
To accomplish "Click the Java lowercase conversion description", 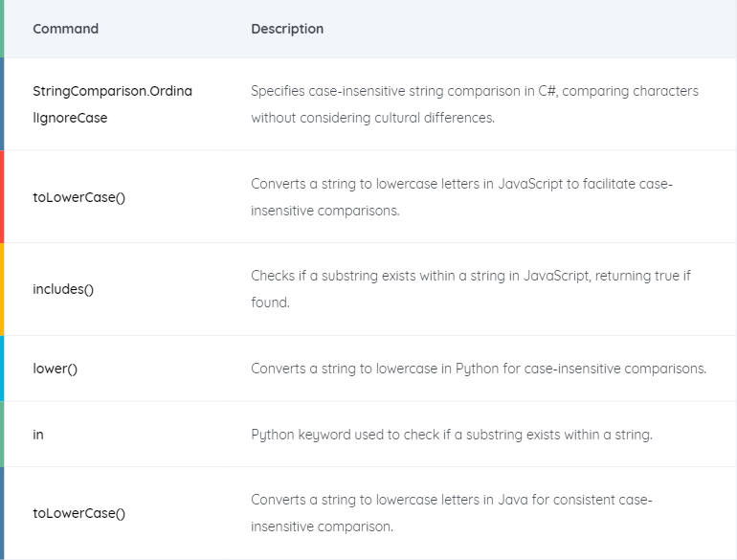I will pyautogui.click(x=451, y=513).
